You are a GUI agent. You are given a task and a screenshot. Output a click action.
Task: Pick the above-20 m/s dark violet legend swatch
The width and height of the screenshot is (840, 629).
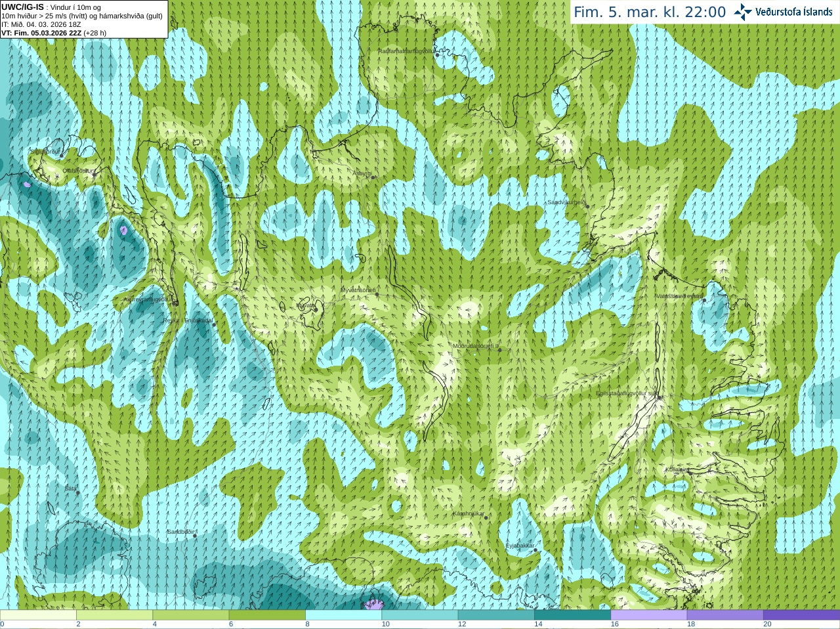(x=802, y=615)
